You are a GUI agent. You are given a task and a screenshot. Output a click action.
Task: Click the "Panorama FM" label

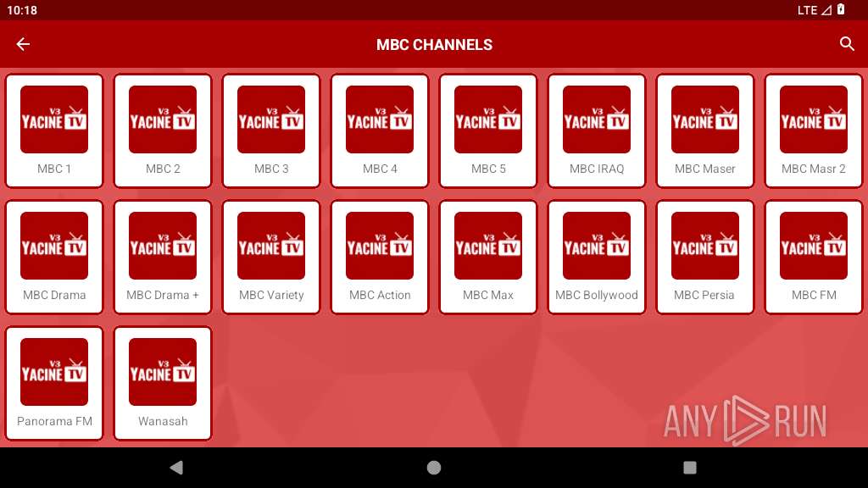coord(54,421)
